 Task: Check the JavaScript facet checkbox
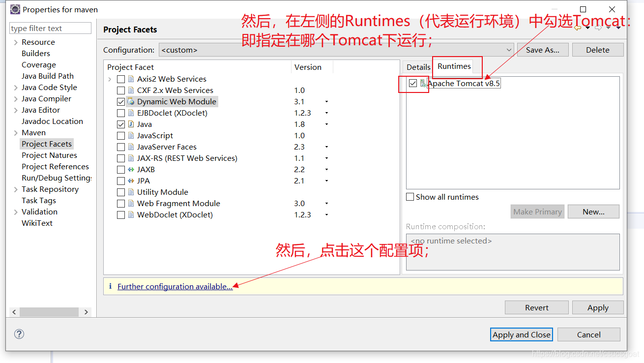(x=121, y=136)
